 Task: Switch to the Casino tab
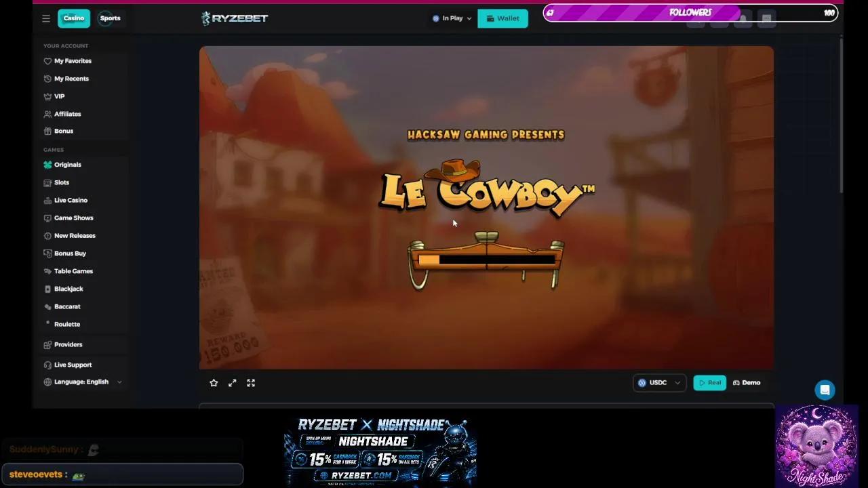point(74,18)
